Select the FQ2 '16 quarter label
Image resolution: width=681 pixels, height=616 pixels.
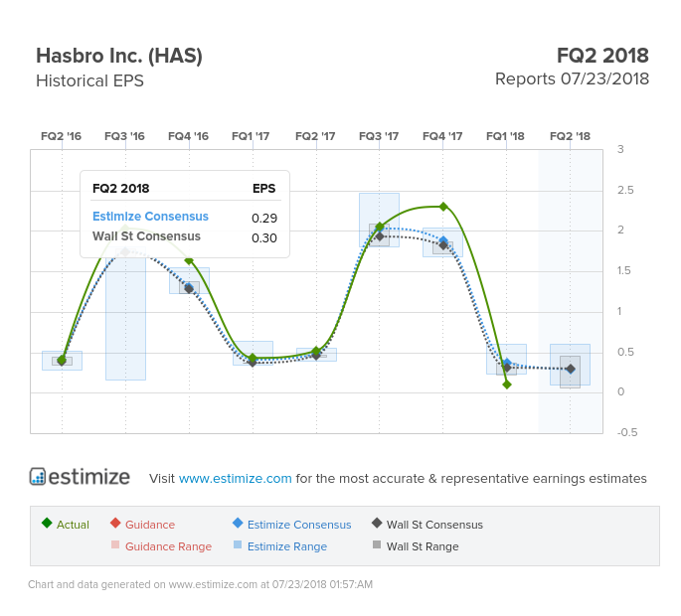coord(62,136)
